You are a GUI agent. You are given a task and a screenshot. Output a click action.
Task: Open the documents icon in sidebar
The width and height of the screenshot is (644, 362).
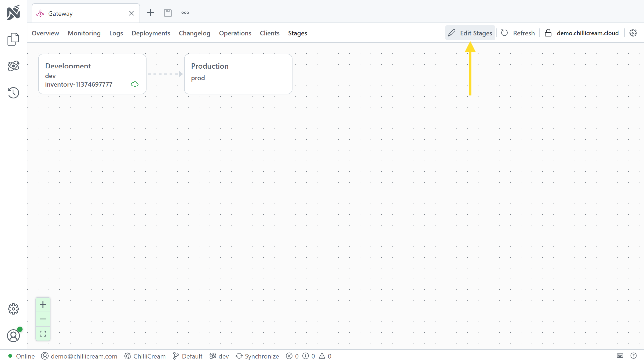click(x=13, y=39)
